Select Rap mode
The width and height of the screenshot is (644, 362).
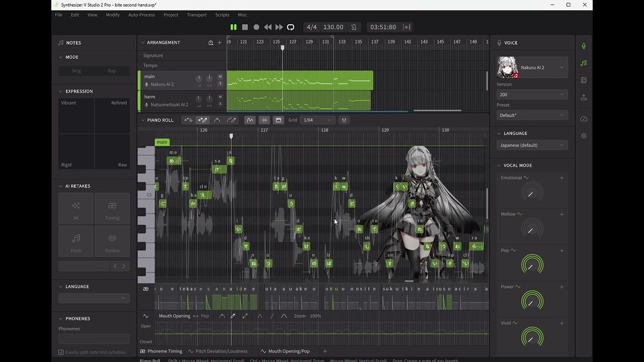click(x=112, y=71)
